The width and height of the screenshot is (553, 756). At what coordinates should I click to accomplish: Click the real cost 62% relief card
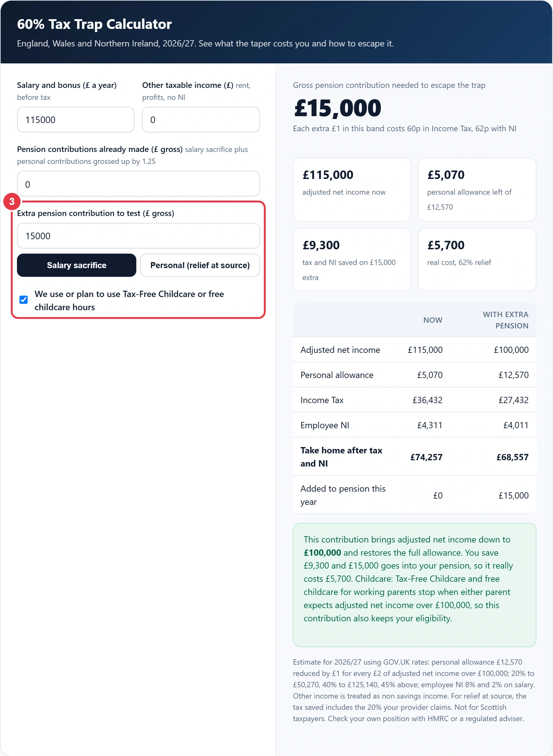tap(477, 260)
